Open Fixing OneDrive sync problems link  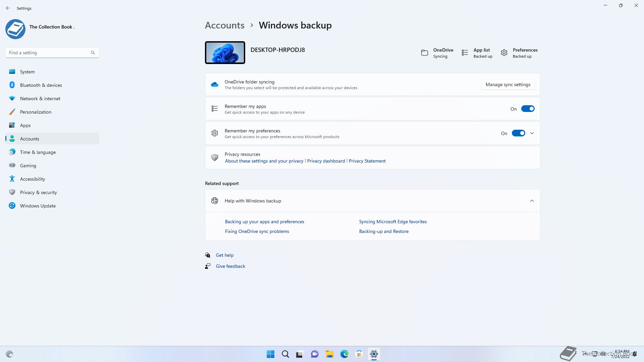[257, 231]
